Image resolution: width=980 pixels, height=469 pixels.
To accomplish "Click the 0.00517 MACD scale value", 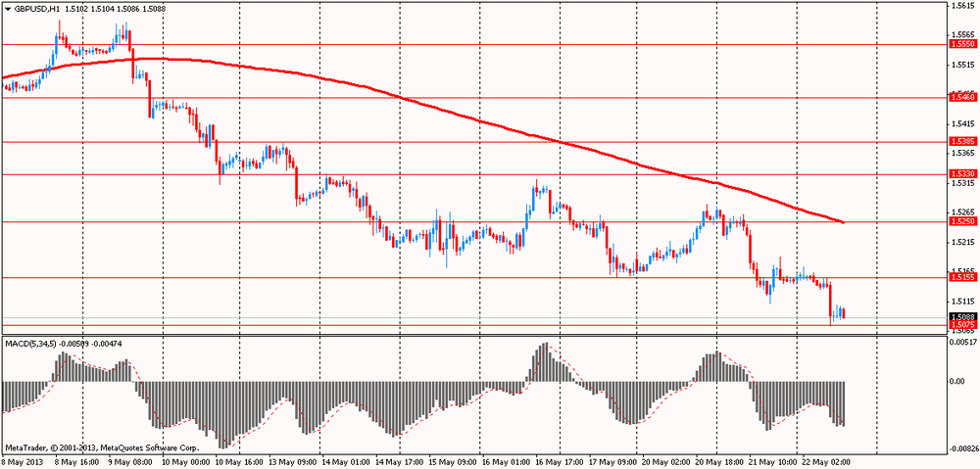I will tap(961, 343).
